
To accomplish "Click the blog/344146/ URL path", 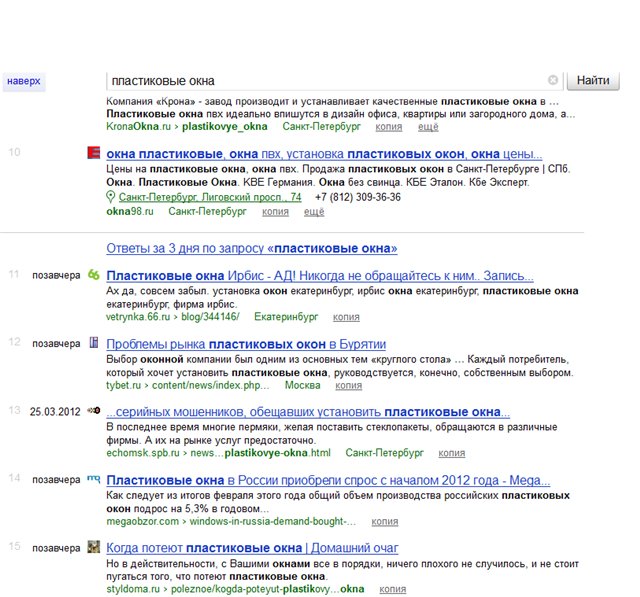I will 210,317.
